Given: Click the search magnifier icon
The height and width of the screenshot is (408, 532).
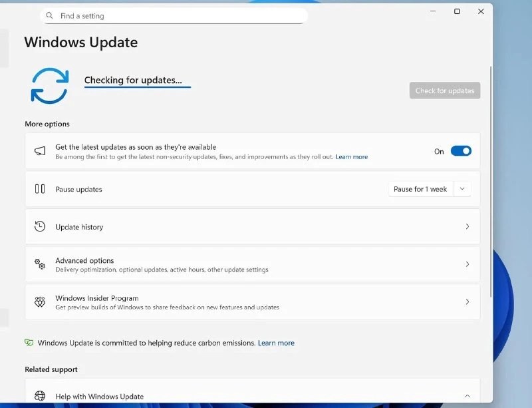Looking at the screenshot, I should (50, 16).
